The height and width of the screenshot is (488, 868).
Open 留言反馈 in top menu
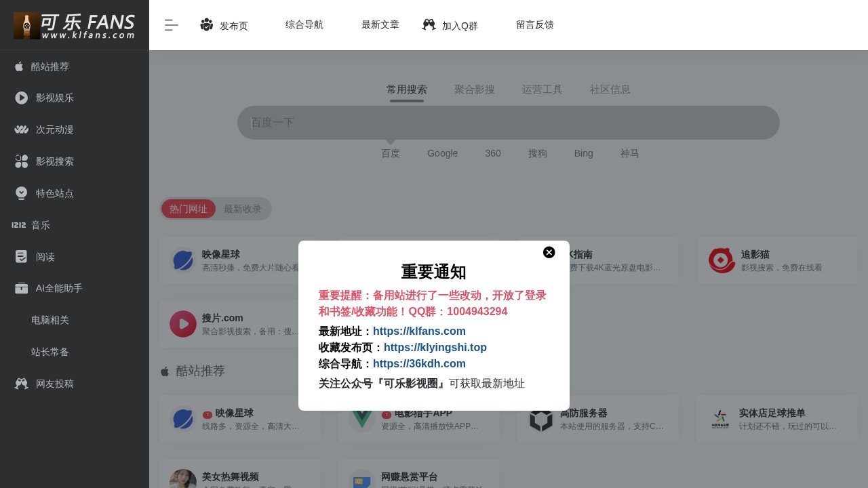coord(535,24)
